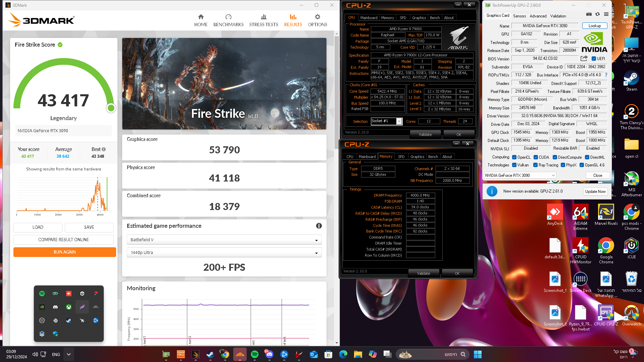Toggle the DirectCompute checkbox in GPU-Z
644x362 pixels.
[x=555, y=157]
